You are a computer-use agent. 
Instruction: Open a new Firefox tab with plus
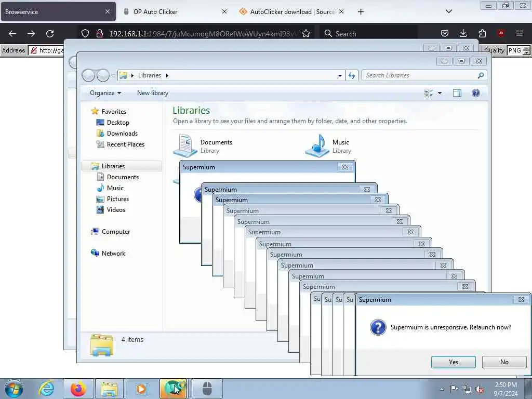[x=361, y=12]
